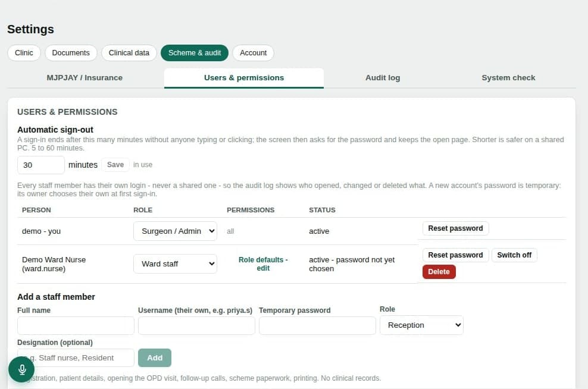Click the PERSON column header
This screenshot has width=588, height=389.
[x=36, y=210]
